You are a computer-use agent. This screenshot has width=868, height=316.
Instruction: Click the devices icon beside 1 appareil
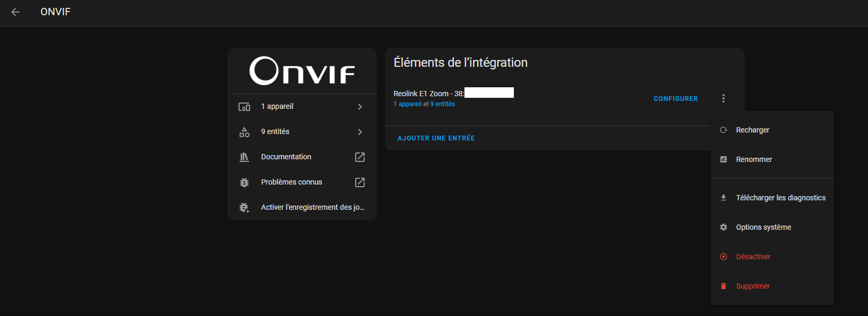(x=244, y=107)
